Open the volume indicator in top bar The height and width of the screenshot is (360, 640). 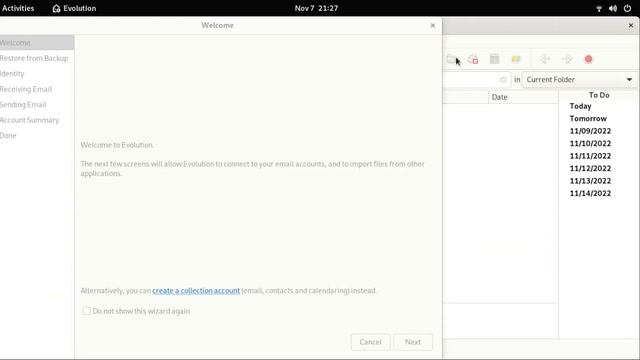(x=613, y=8)
